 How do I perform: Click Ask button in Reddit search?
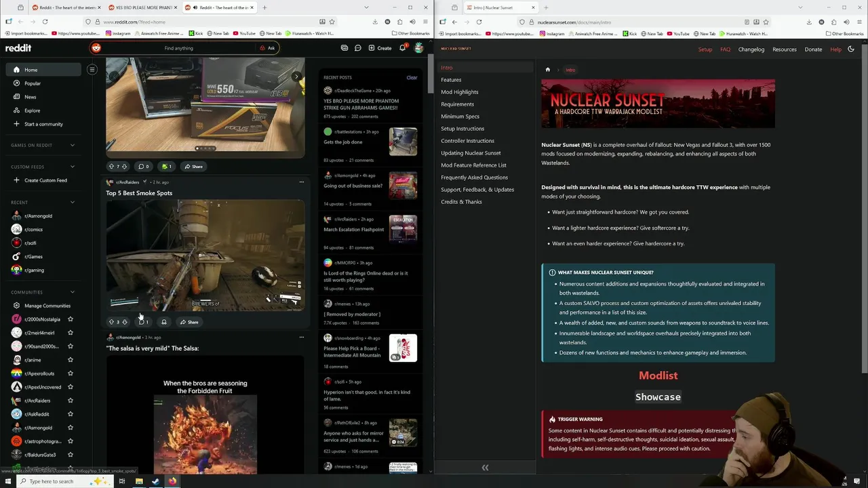[x=267, y=48]
